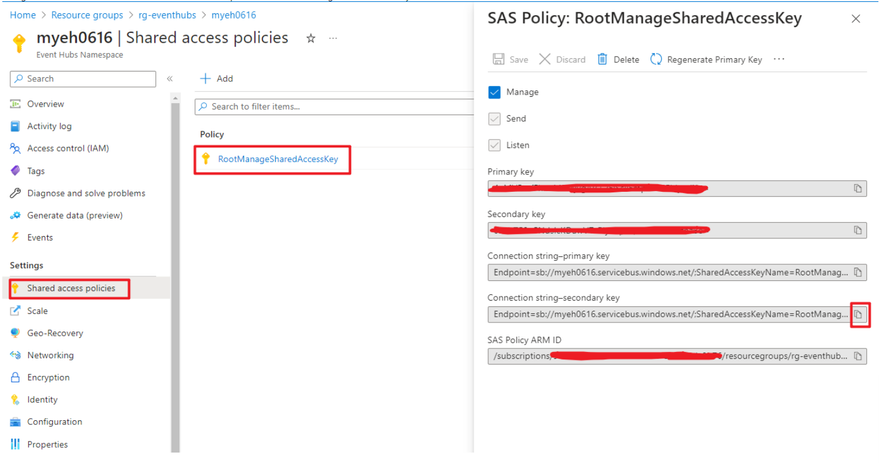Viewport: 879px width, 463px height.
Task: Click the Secondary key field
Action: [x=677, y=230]
